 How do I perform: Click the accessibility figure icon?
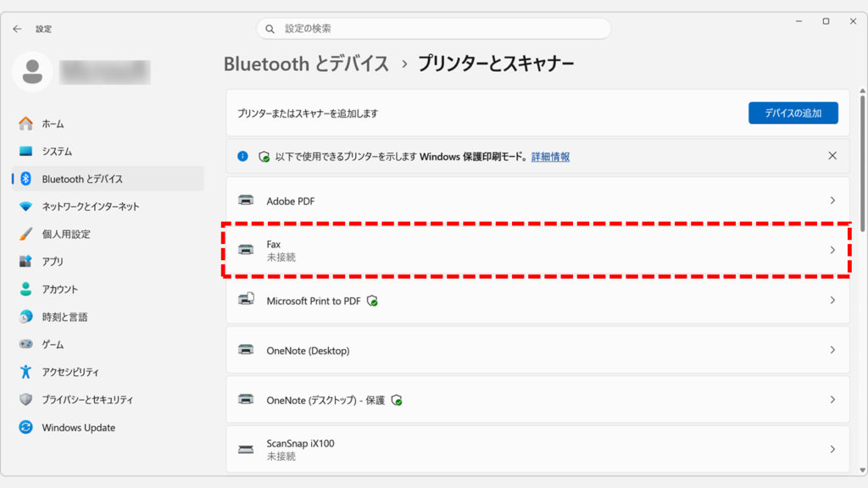(25, 372)
